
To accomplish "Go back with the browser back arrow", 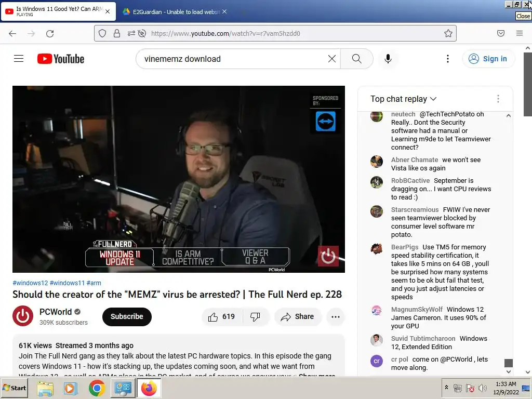I will pyautogui.click(x=12, y=33).
